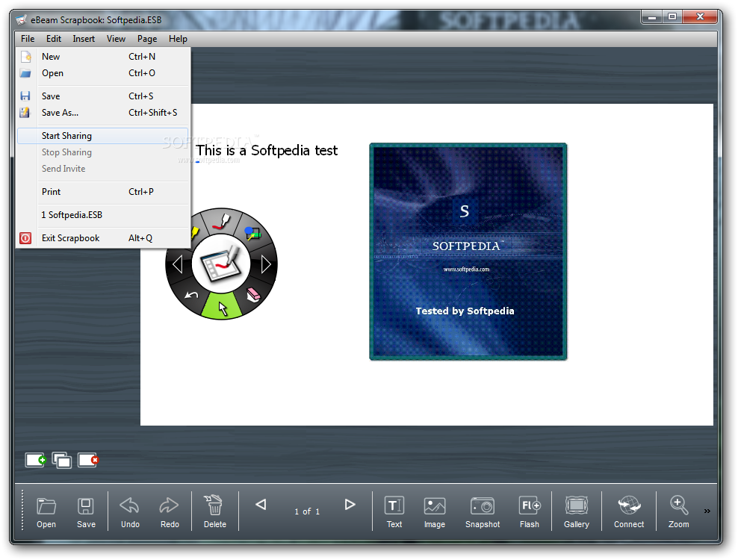
Task: Click the red Exit power icon
Action: tap(25, 238)
